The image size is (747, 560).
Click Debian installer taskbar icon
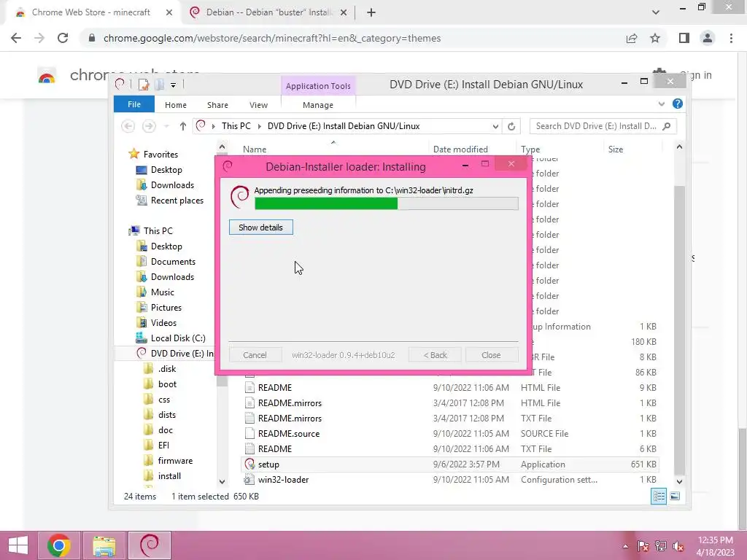[150, 545]
